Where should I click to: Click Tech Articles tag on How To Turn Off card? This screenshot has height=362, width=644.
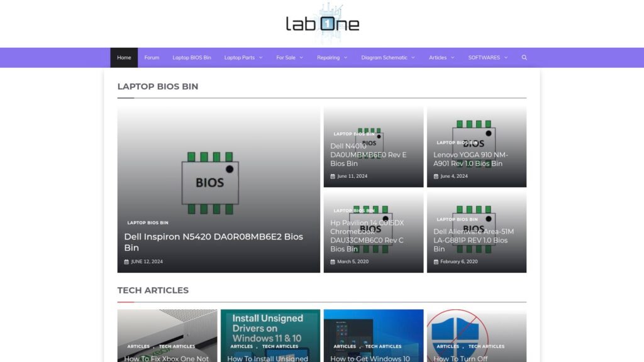pyautogui.click(x=486, y=346)
